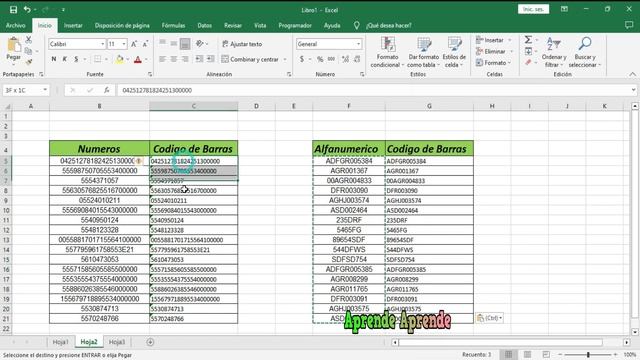Align cell contents to the bottom

[185, 44]
